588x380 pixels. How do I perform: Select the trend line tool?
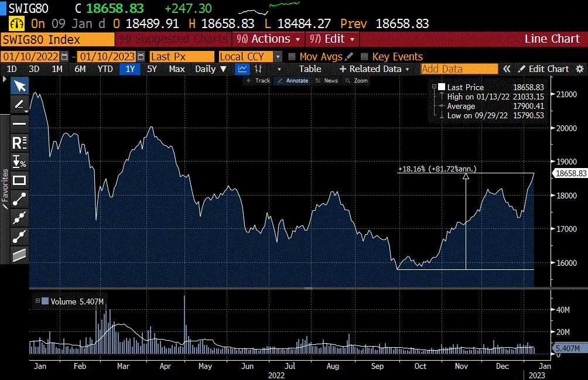click(19, 200)
